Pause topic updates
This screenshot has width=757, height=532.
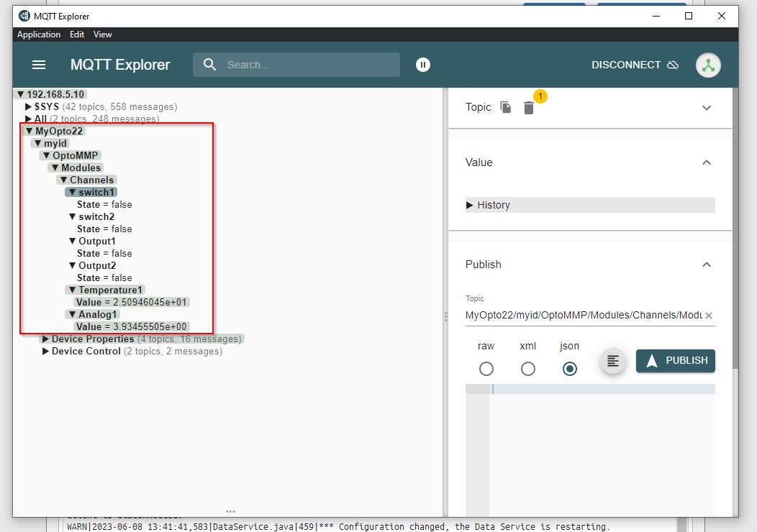coord(423,65)
